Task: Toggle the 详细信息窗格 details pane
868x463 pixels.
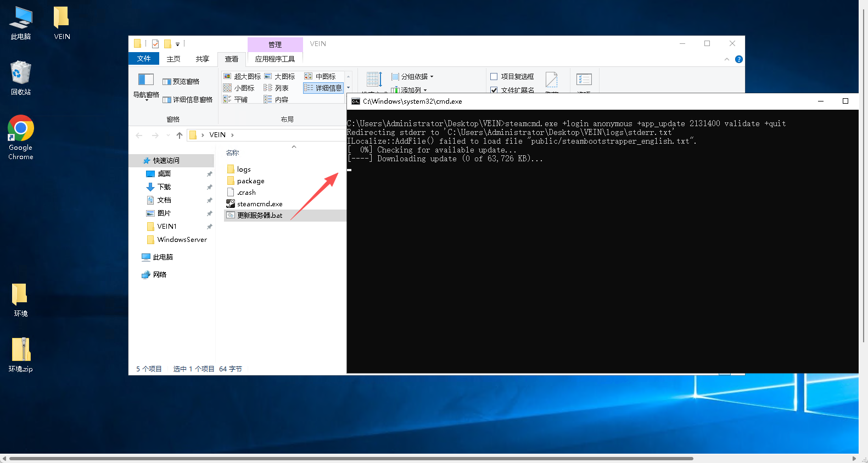Action: point(187,100)
